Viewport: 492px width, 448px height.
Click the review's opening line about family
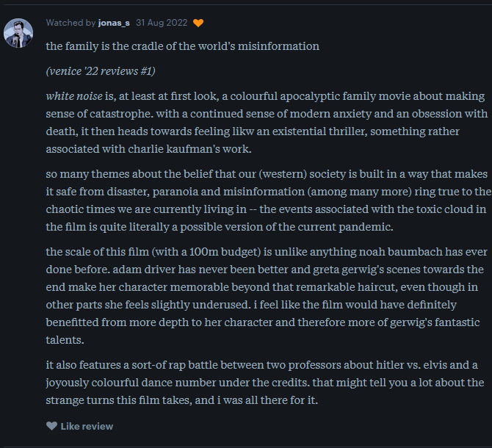(182, 46)
